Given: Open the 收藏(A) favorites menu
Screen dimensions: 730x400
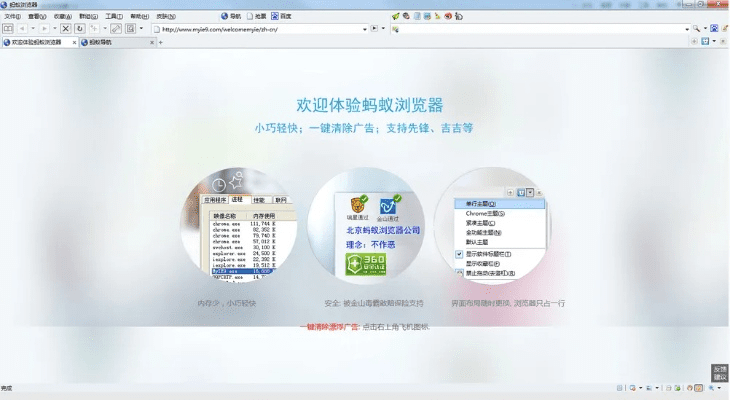Looking at the screenshot, I should pos(63,16).
